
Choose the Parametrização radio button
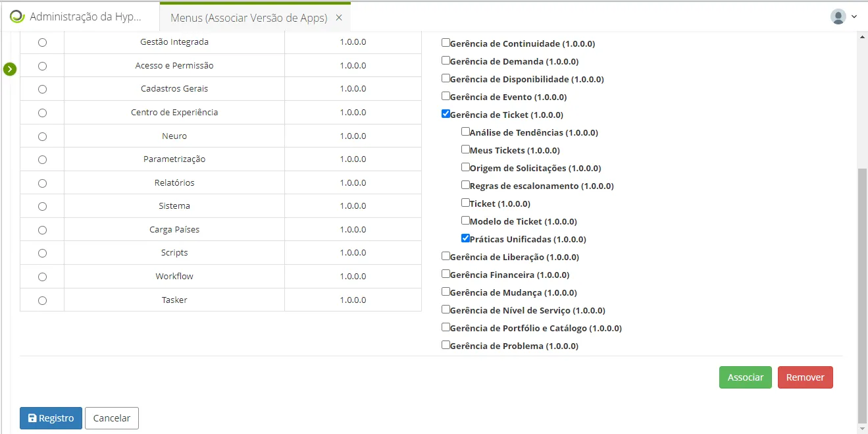click(x=43, y=159)
